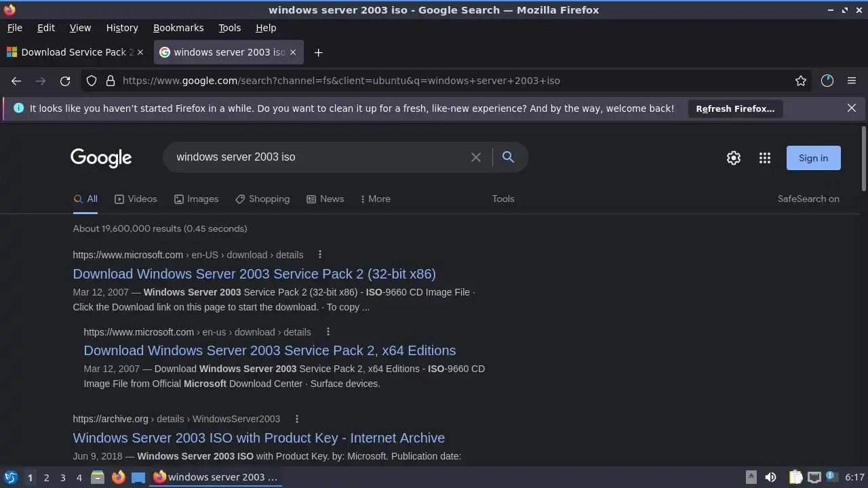The height and width of the screenshot is (488, 868).
Task: Open volume control in system tray
Action: tap(770, 477)
